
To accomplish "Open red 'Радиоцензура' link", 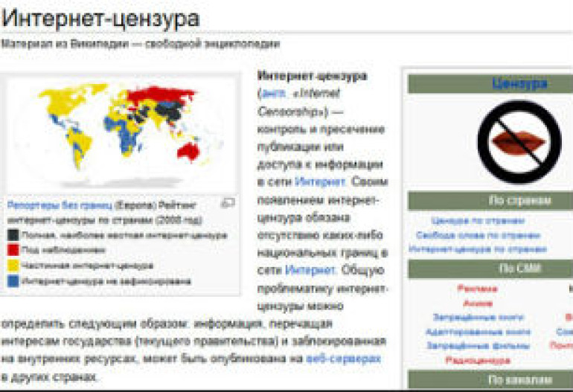I will point(478,360).
